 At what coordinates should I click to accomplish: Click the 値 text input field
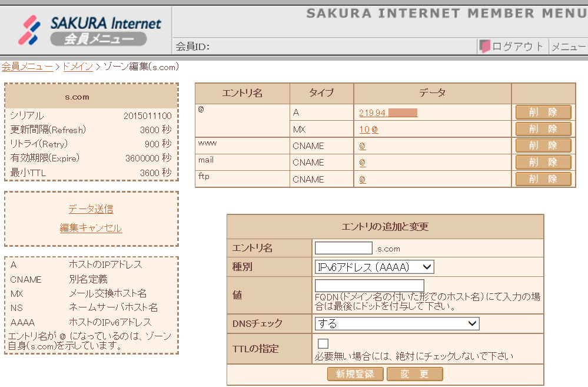tap(369, 286)
